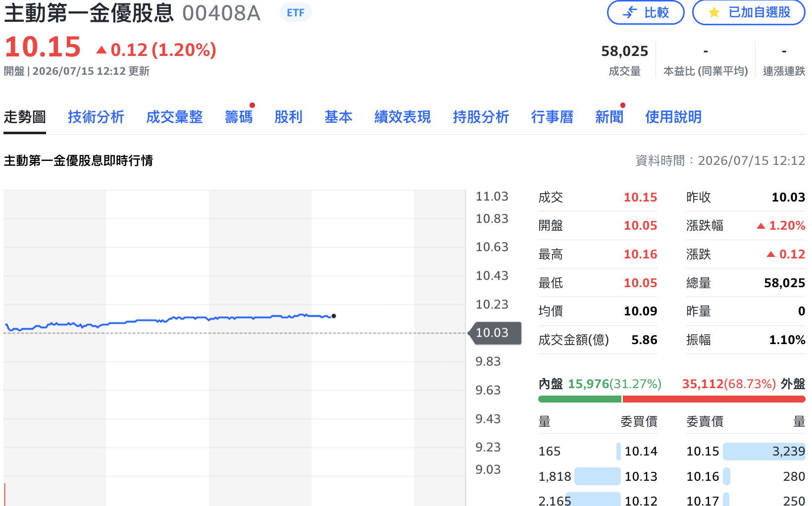Click the stock code 00408A in the title
The width and height of the screenshot is (812, 506).
(x=221, y=13)
